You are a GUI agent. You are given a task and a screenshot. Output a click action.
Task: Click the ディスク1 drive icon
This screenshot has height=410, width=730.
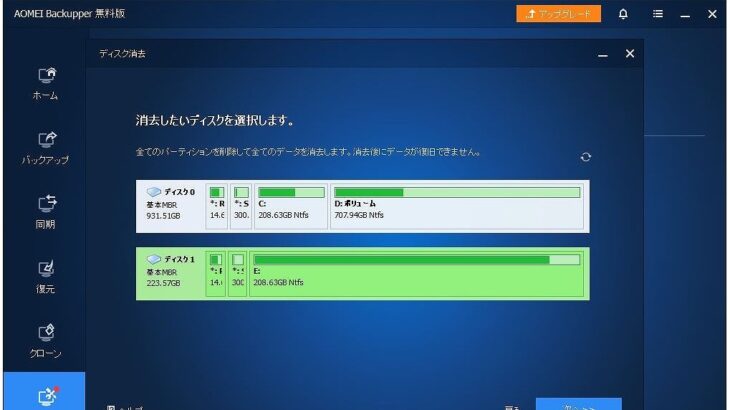[153, 259]
